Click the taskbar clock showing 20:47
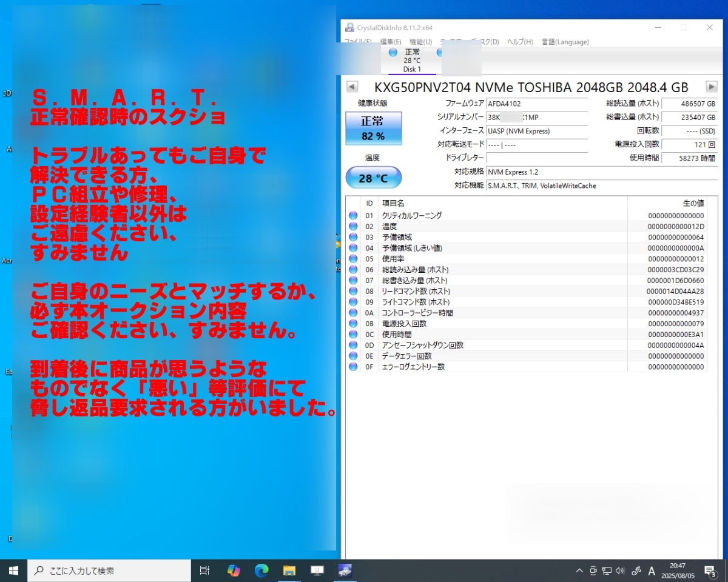Screen dimensions: 728x582 [x=678, y=570]
